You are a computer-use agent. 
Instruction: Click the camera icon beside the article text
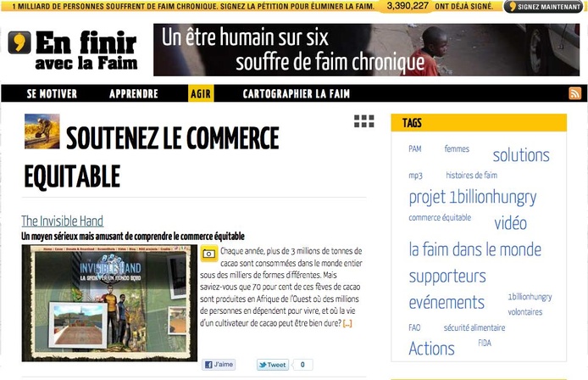point(209,254)
